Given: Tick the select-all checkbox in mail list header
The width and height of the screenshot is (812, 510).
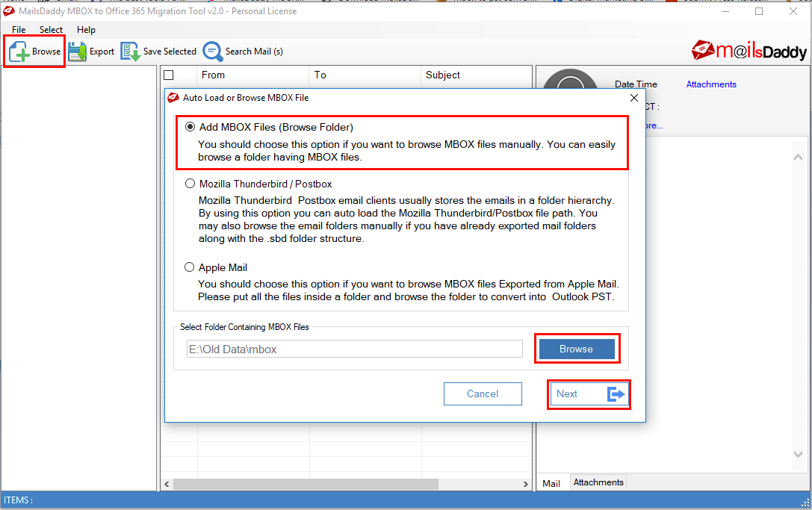Looking at the screenshot, I should 169,75.
